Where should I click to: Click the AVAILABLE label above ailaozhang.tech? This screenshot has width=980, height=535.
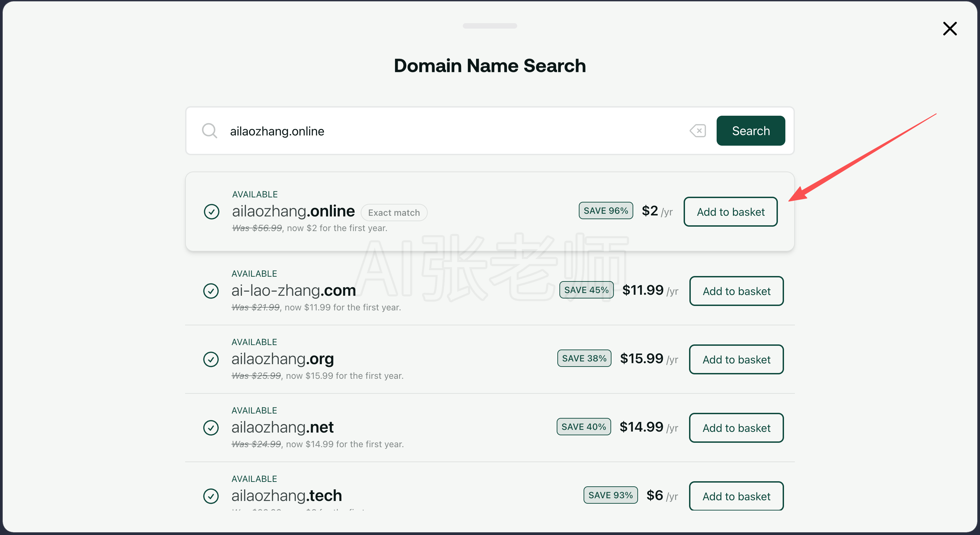click(x=254, y=479)
